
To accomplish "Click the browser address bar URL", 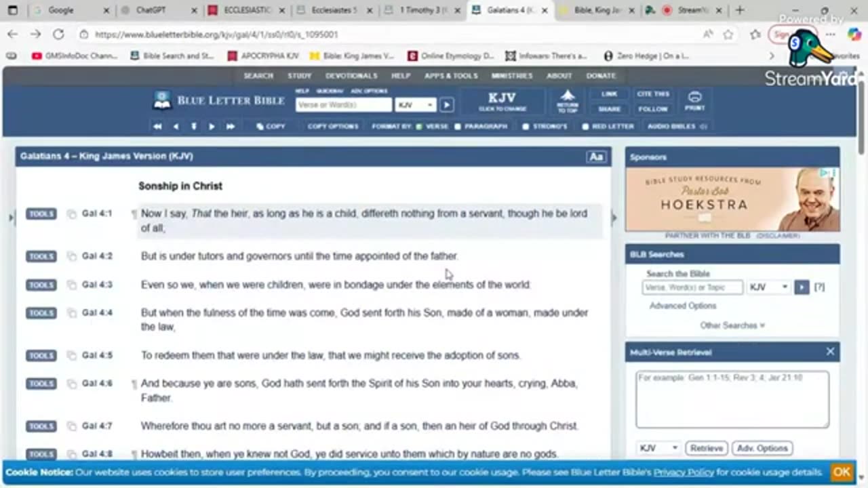I will (x=216, y=35).
